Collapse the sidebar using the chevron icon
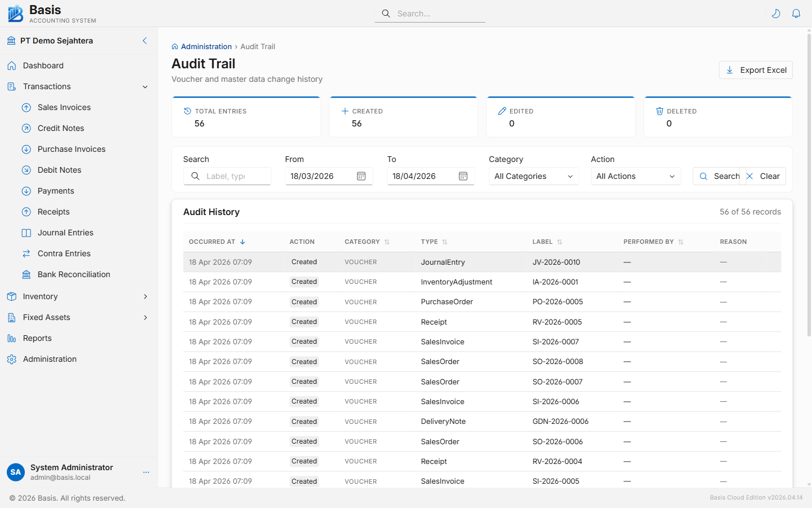This screenshot has width=812, height=508. (144, 41)
